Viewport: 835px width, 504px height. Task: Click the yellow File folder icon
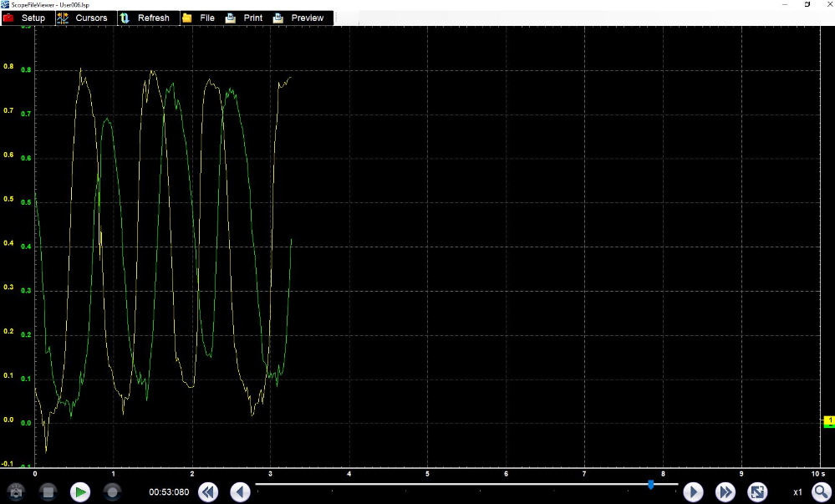coord(187,18)
